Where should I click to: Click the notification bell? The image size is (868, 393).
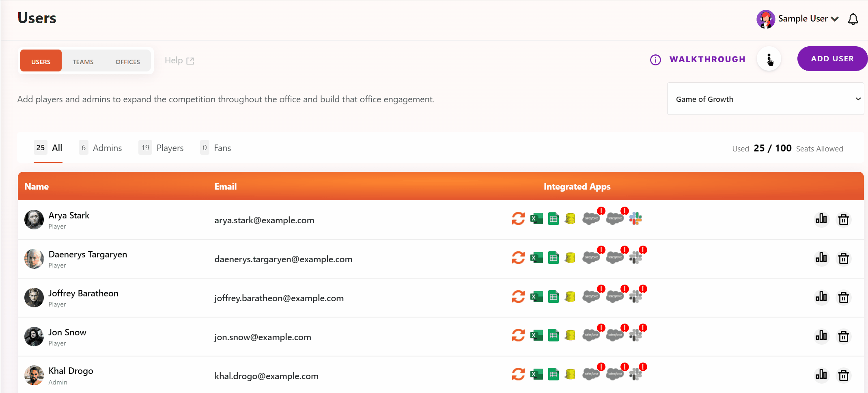(853, 19)
